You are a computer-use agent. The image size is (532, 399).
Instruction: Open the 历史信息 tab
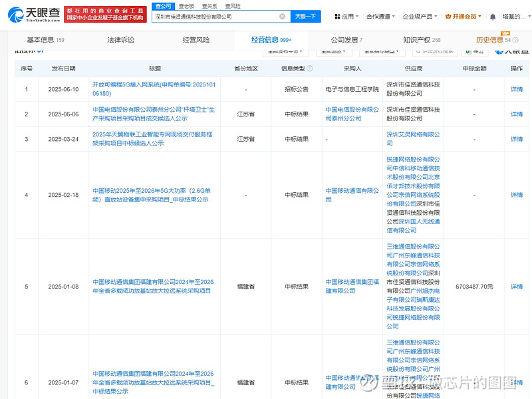493,40
